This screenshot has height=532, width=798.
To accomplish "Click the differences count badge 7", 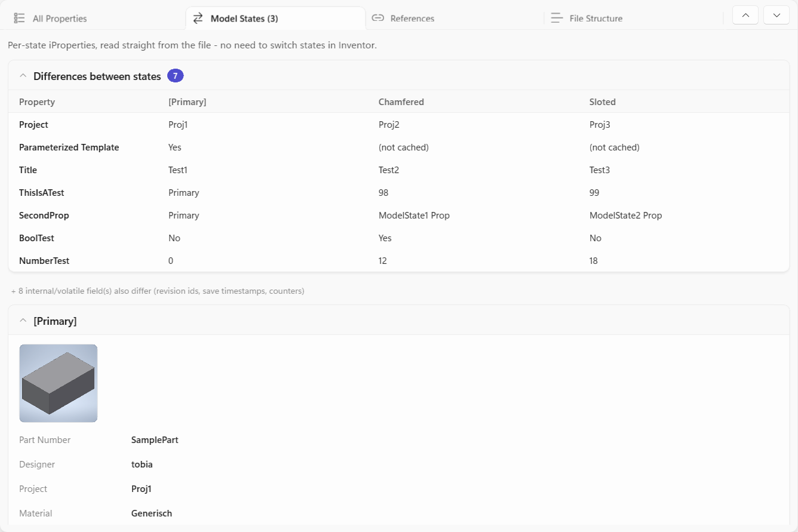I will tap(175, 76).
